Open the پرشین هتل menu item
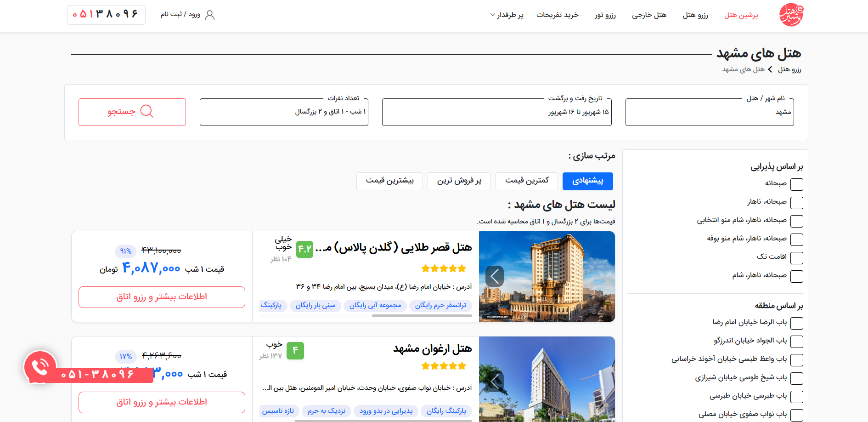 coord(741,15)
